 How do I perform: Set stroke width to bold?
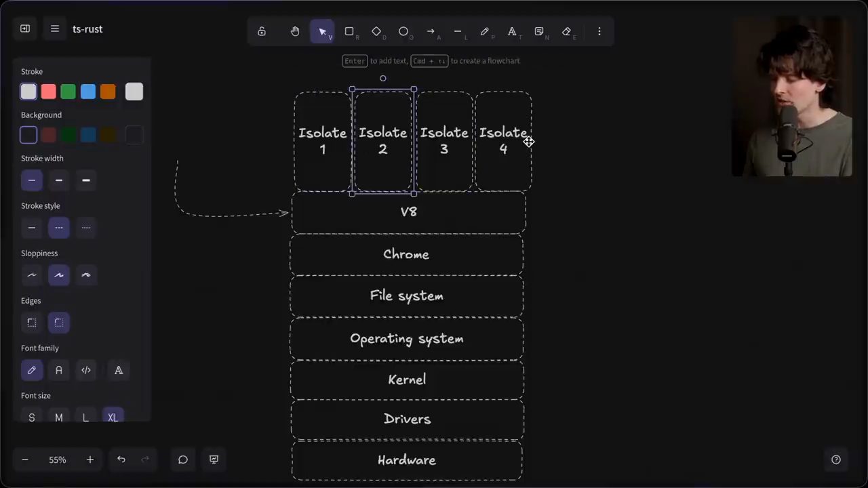click(59, 180)
